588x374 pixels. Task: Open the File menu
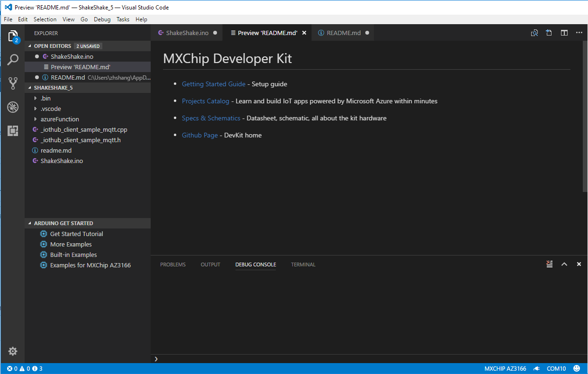click(x=8, y=19)
